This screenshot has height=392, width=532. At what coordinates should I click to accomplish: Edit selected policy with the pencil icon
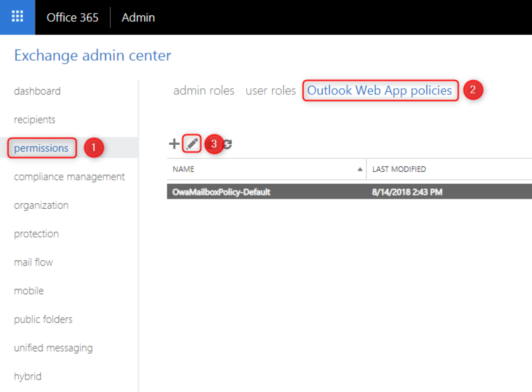coord(192,143)
